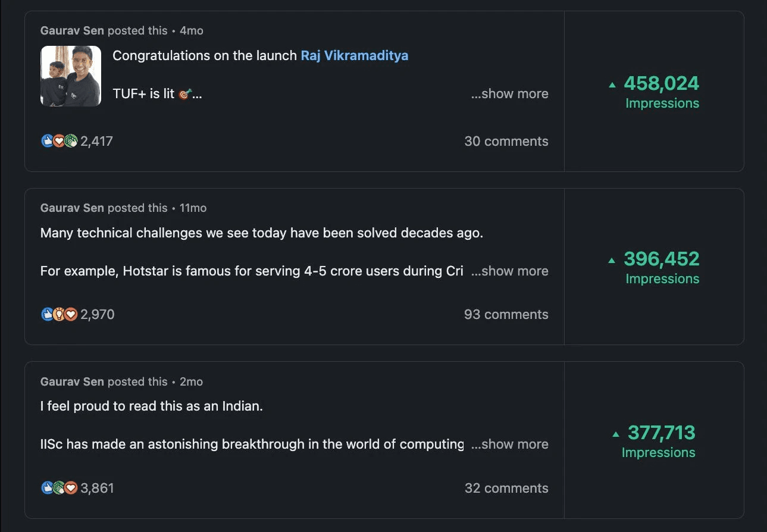Expand the TUF+ post with show more

pos(509,94)
